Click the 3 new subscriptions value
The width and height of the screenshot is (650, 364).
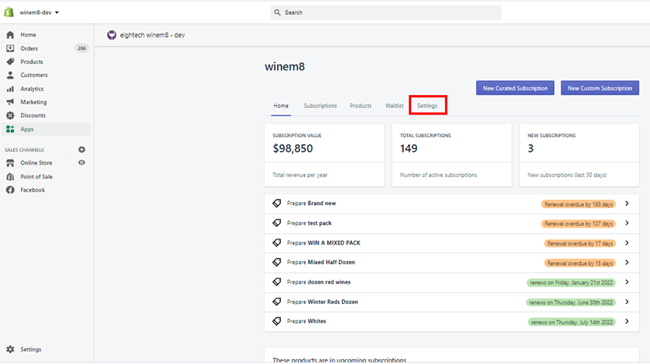pyautogui.click(x=531, y=148)
